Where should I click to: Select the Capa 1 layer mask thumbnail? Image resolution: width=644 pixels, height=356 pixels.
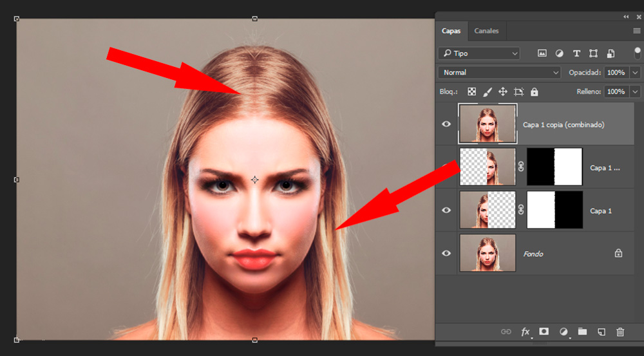[x=554, y=210]
